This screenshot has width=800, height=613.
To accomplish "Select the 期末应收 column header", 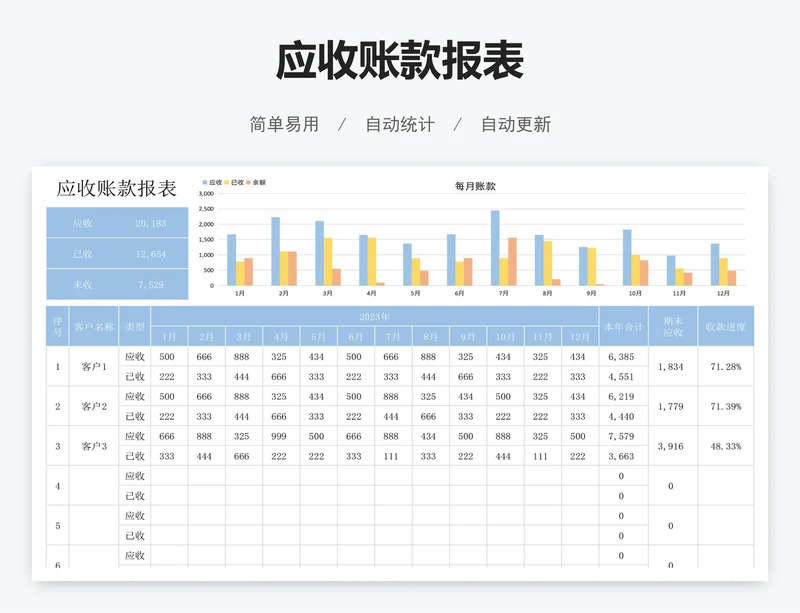I will pyautogui.click(x=673, y=327).
